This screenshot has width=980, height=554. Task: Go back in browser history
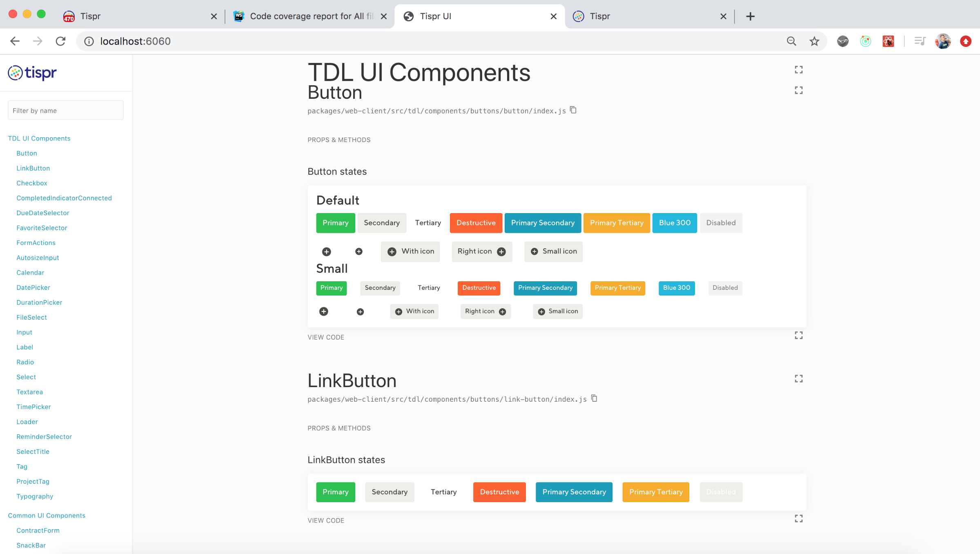point(15,41)
